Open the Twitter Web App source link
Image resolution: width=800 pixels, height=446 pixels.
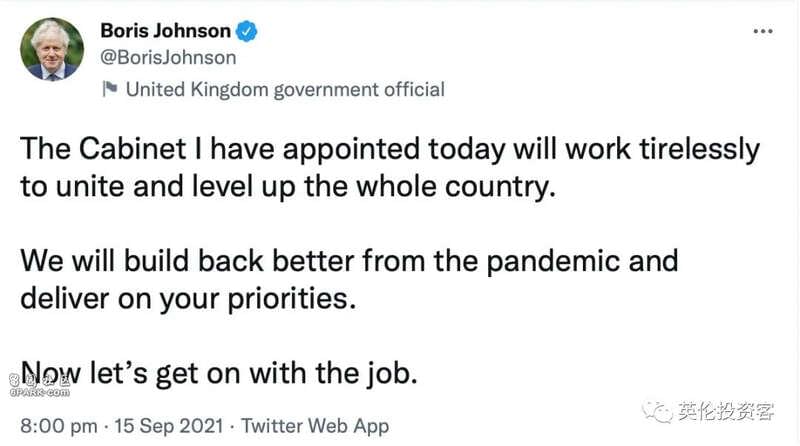315,427
